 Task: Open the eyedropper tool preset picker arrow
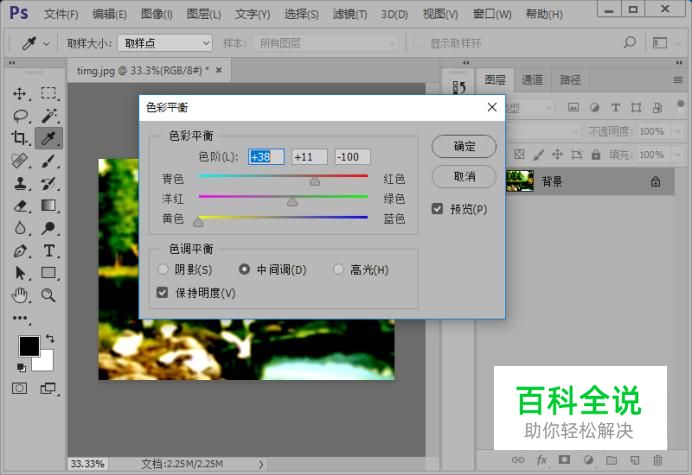(46, 44)
